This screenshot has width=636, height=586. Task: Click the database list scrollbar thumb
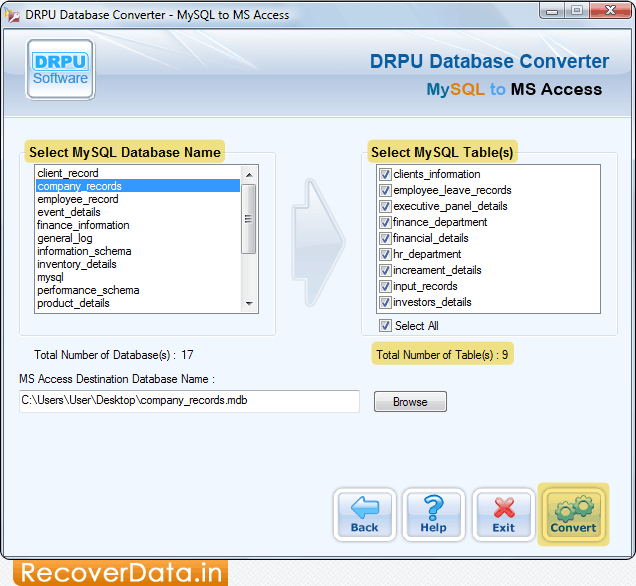click(x=249, y=217)
